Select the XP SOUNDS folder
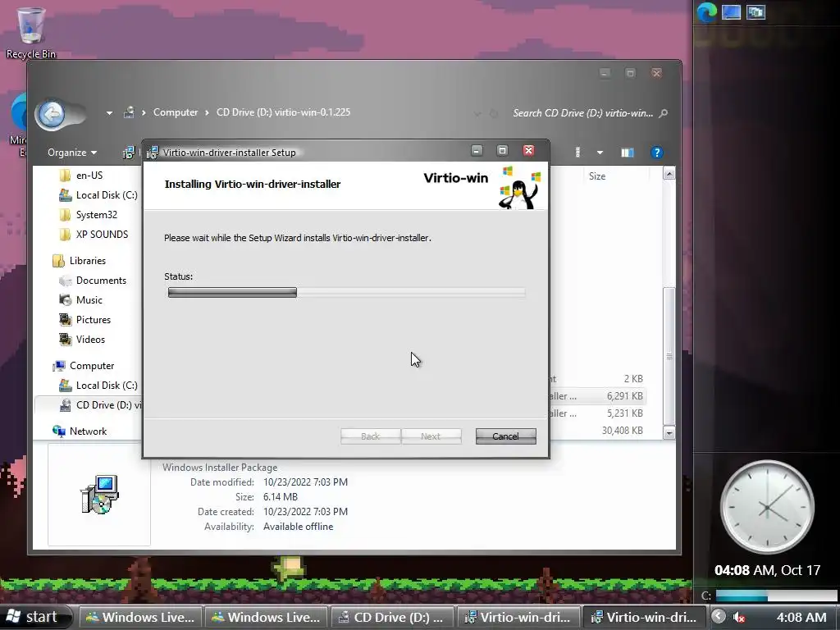This screenshot has width=840, height=630. pyautogui.click(x=102, y=235)
